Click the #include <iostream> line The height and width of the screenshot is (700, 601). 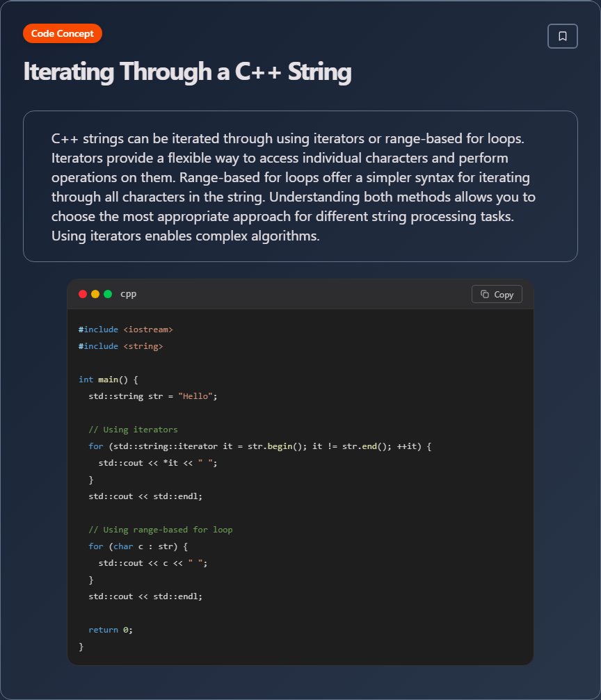coord(125,329)
